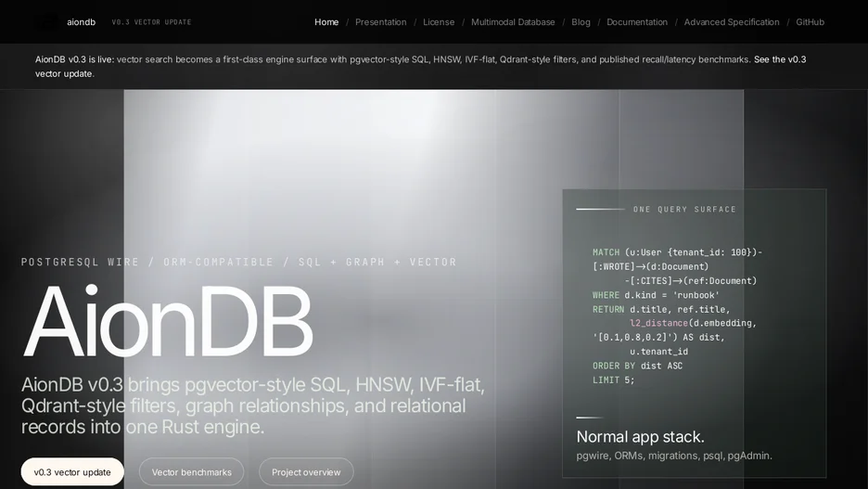This screenshot has height=489, width=868.
Task: Open the Advanced Specification page
Action: pos(732,22)
